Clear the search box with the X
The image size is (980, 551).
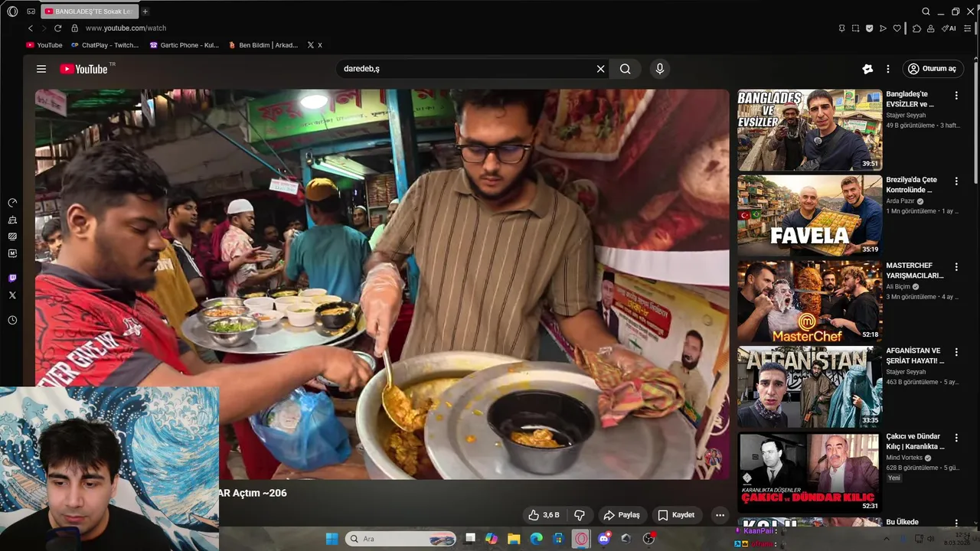coord(601,69)
